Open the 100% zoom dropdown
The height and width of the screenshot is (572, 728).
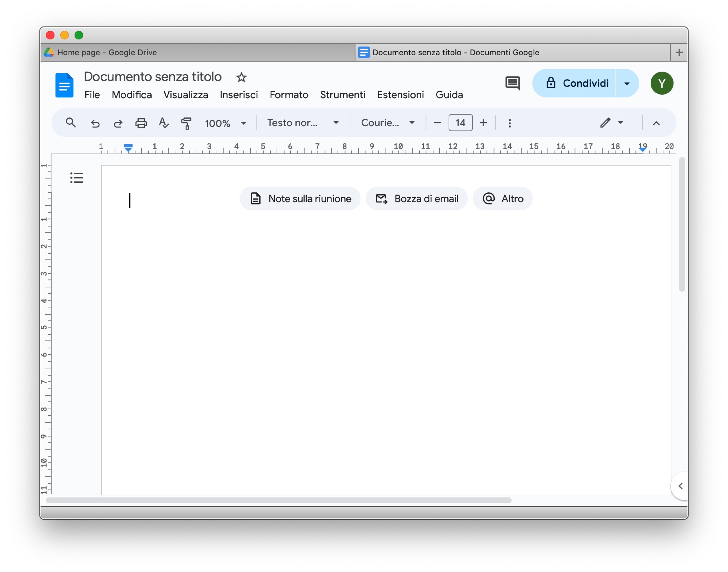click(226, 123)
